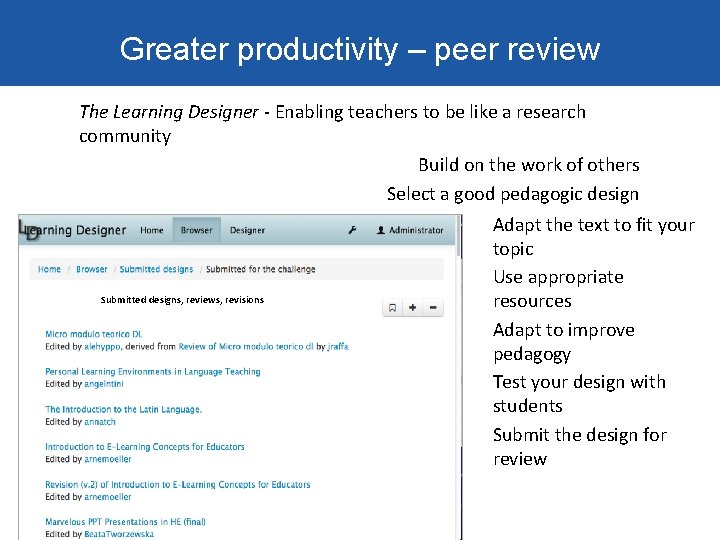
Task: Click Home in the breadcrumb
Action: (49, 269)
